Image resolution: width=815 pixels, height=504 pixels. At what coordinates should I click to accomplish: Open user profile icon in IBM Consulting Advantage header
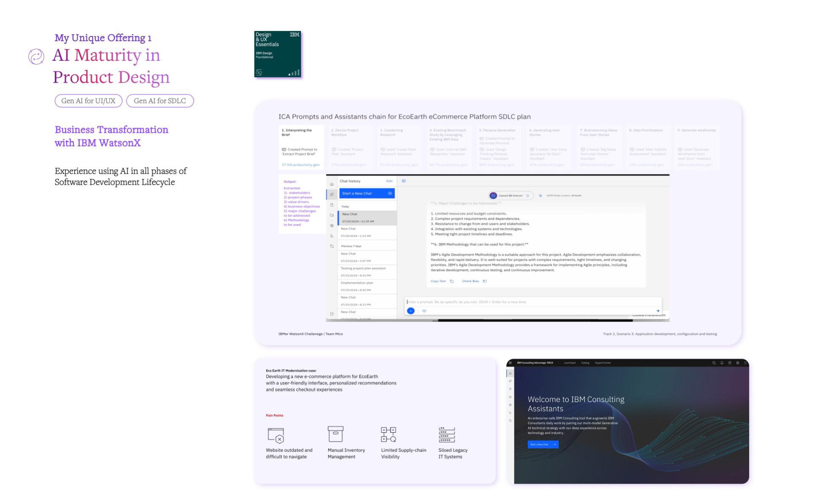coord(738,363)
